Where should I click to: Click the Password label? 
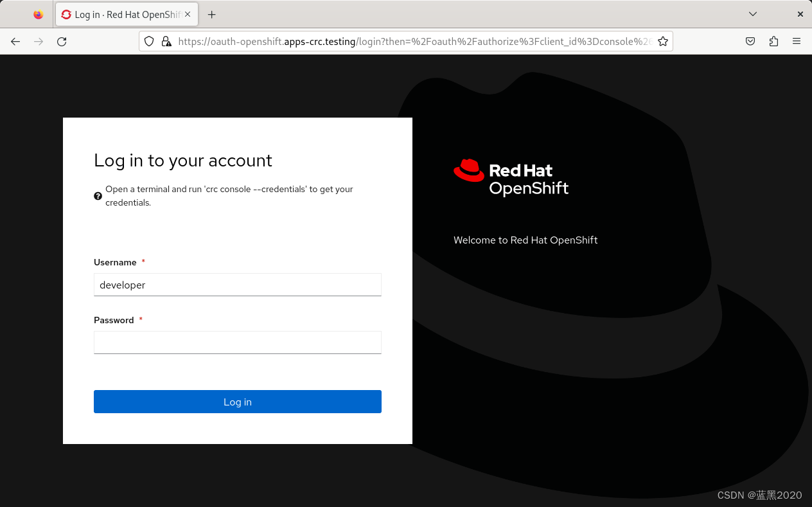pos(114,320)
